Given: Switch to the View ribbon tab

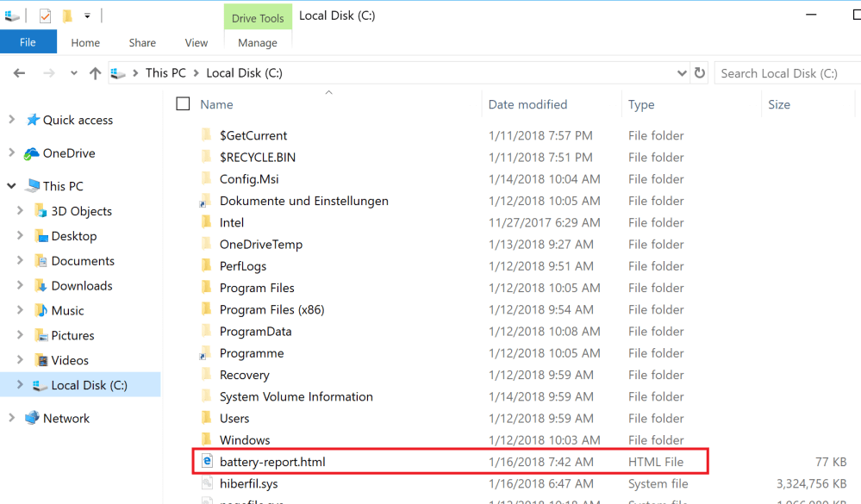Looking at the screenshot, I should click(x=197, y=42).
